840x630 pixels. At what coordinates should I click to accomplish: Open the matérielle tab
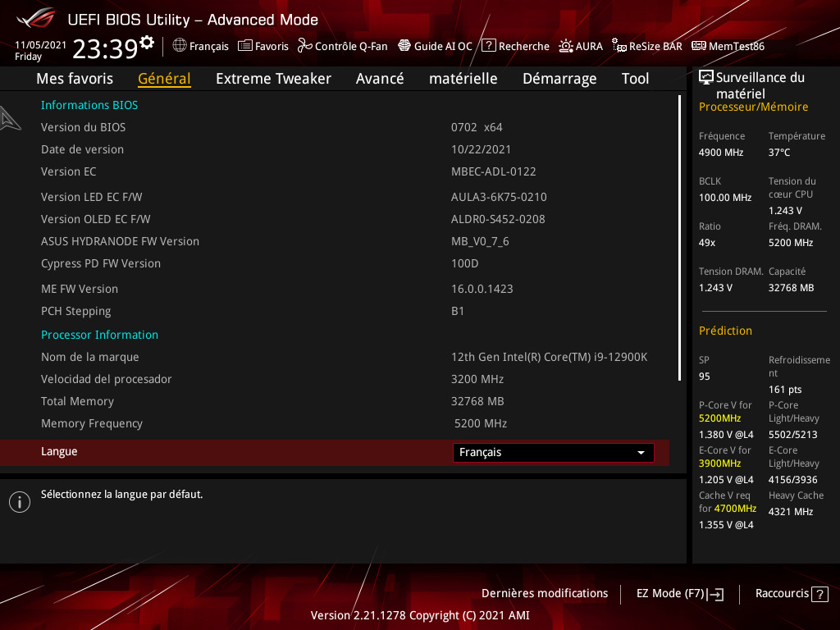pos(463,79)
